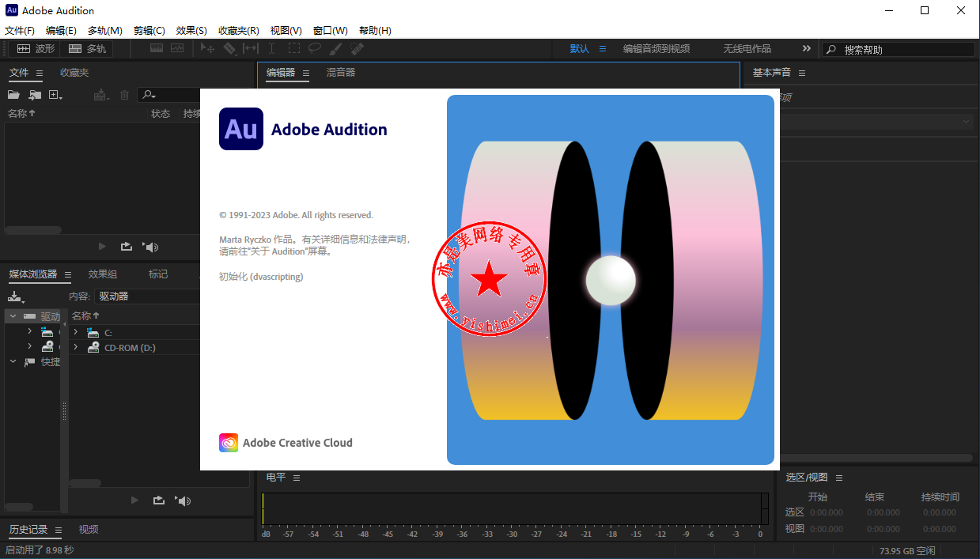980x559 pixels.
Task: Collapse the 驱动器 tree node
Action: click(13, 316)
